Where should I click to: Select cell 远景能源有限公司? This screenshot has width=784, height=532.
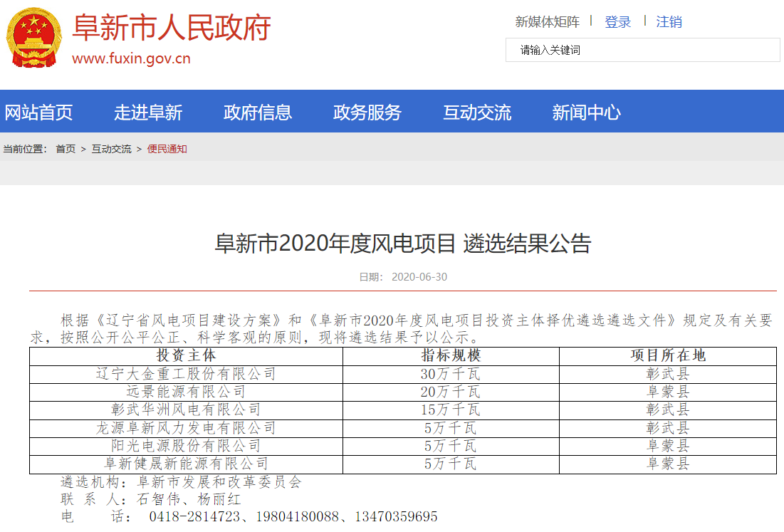tap(186, 392)
